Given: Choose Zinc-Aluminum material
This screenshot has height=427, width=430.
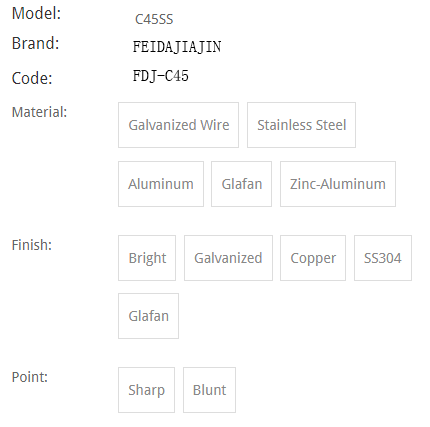Looking at the screenshot, I should pyautogui.click(x=338, y=184).
